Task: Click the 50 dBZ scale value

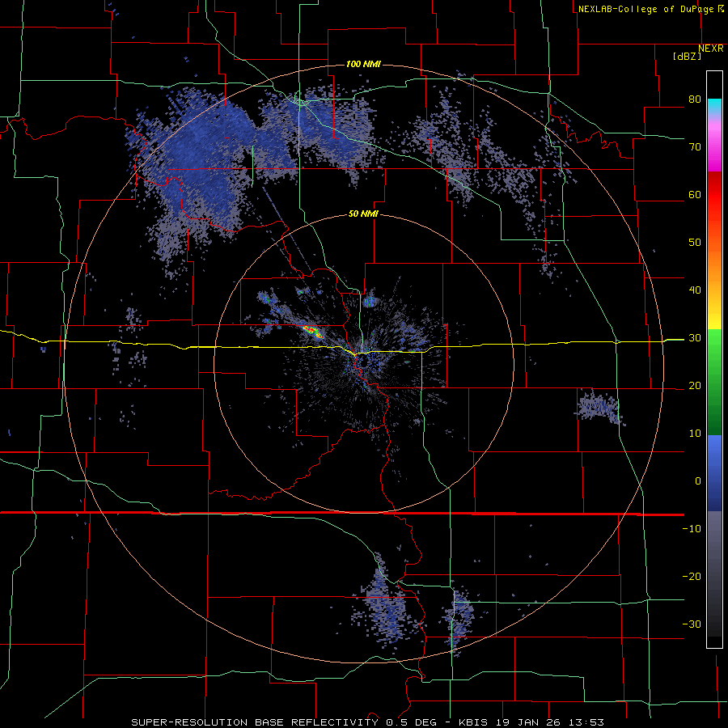Action: point(695,243)
